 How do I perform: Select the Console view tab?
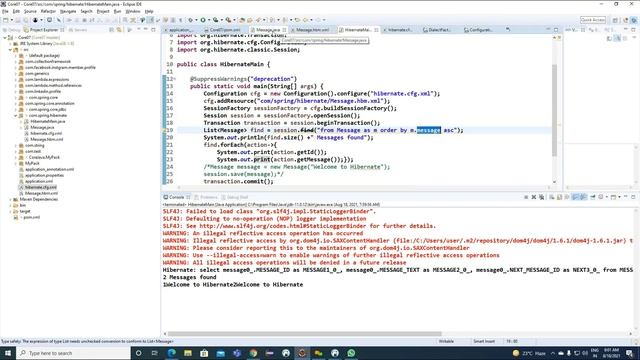point(176,197)
